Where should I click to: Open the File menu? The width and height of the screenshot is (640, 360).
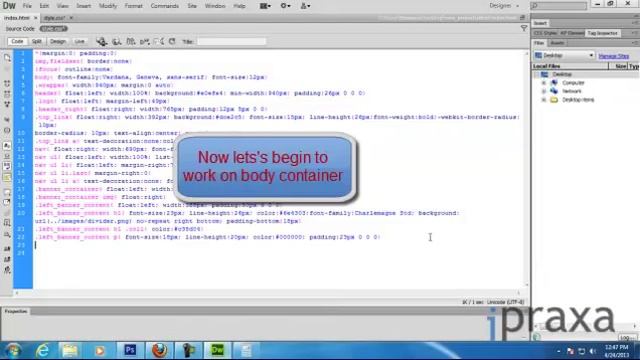[x=27, y=6]
